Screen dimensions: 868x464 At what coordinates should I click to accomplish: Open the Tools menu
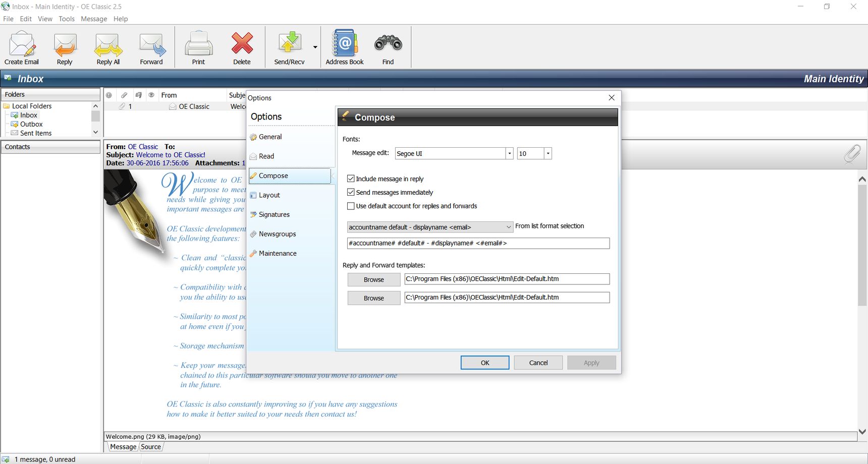pyautogui.click(x=67, y=19)
